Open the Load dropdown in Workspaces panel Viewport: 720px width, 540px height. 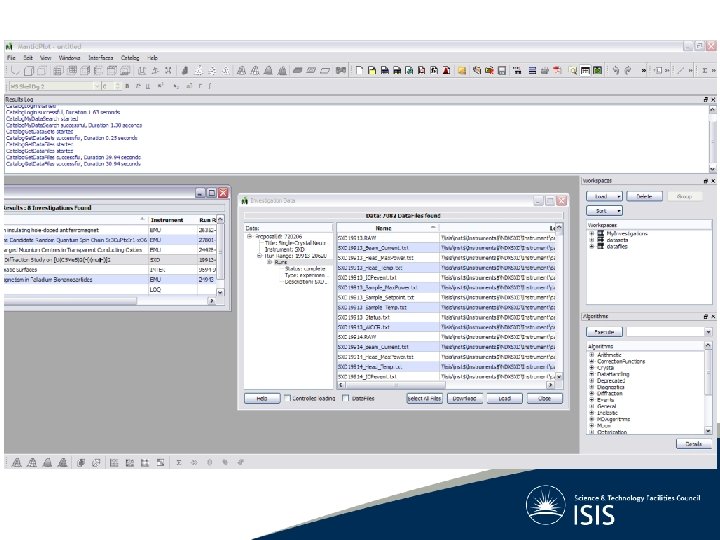point(604,196)
